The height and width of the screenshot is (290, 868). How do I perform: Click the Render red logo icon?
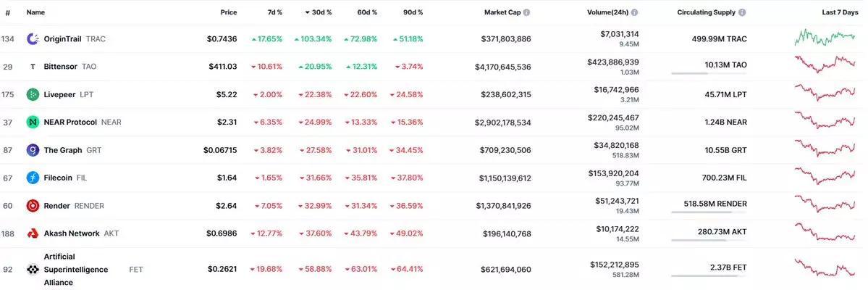33,205
